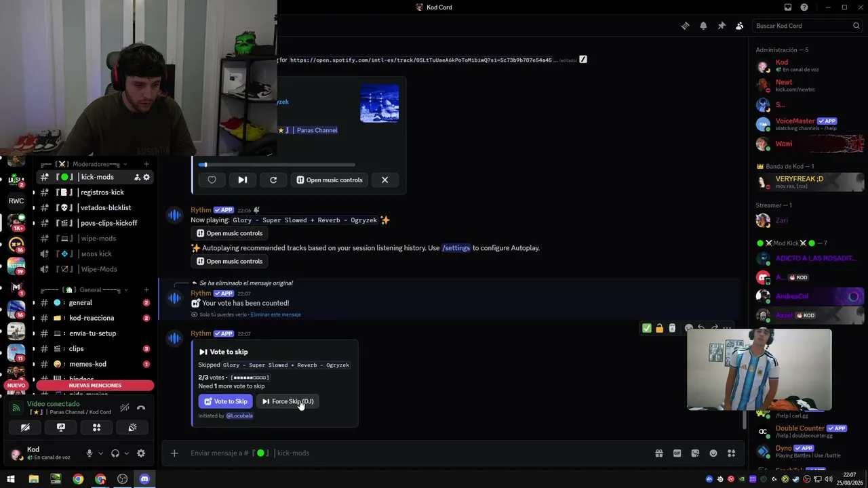Select the general channel
868x488 pixels.
[x=95, y=302]
